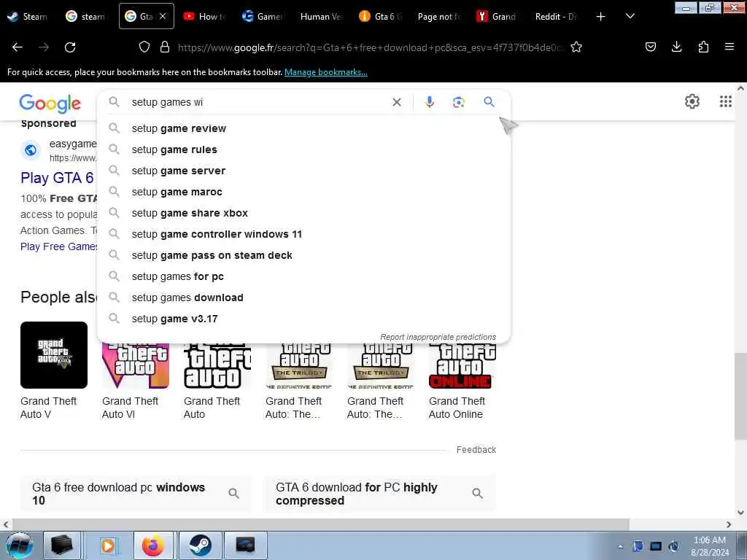Click the Manage bookmarks link
Viewport: 747px width, 560px height.
tap(326, 72)
